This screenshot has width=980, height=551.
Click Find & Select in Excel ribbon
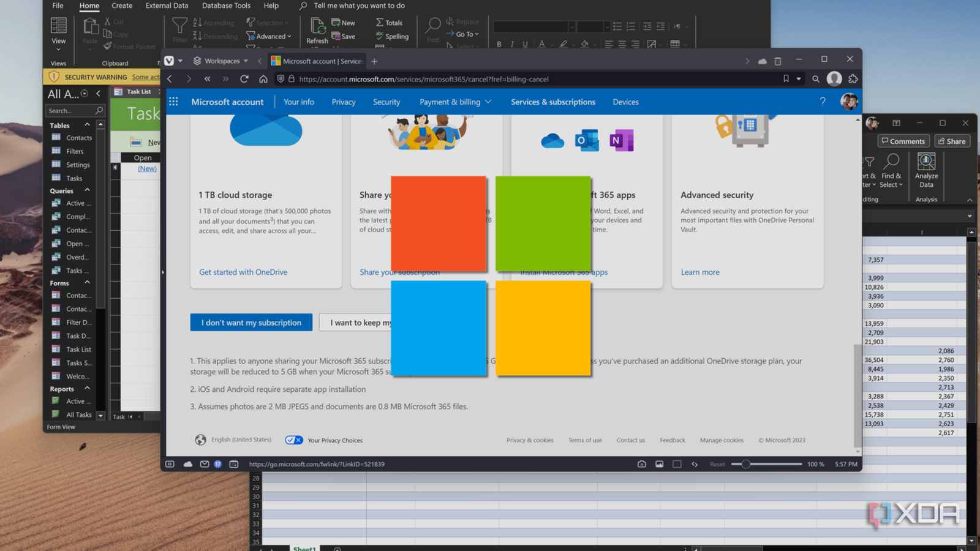coord(891,170)
